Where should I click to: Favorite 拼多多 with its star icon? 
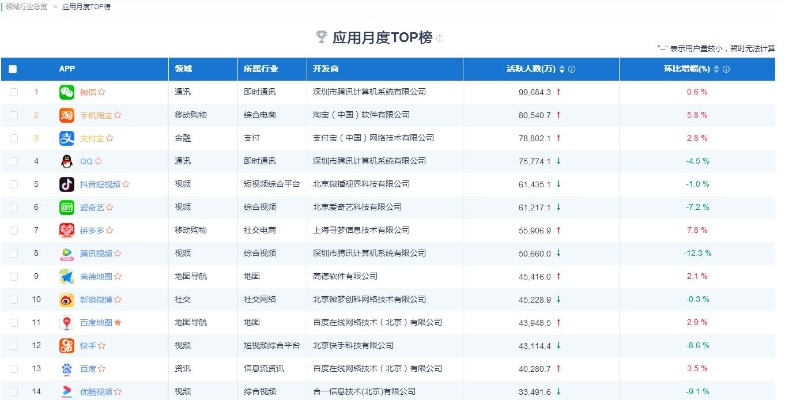pos(110,230)
